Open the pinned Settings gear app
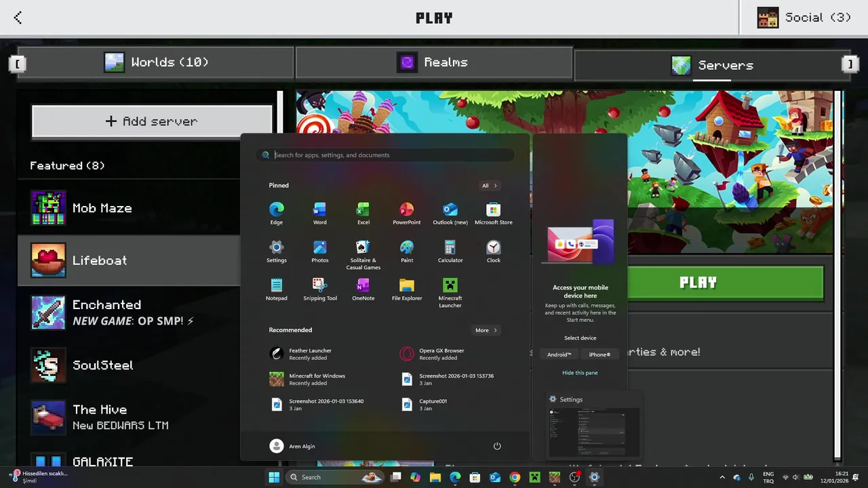The width and height of the screenshot is (868, 488). [277, 251]
